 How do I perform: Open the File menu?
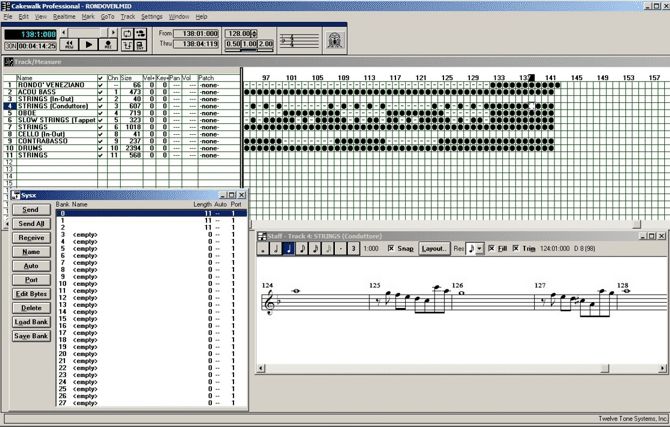click(8, 17)
